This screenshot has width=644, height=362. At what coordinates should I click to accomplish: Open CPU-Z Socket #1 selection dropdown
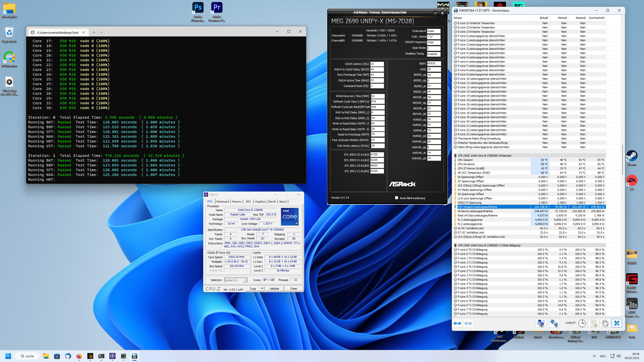[x=245, y=280]
